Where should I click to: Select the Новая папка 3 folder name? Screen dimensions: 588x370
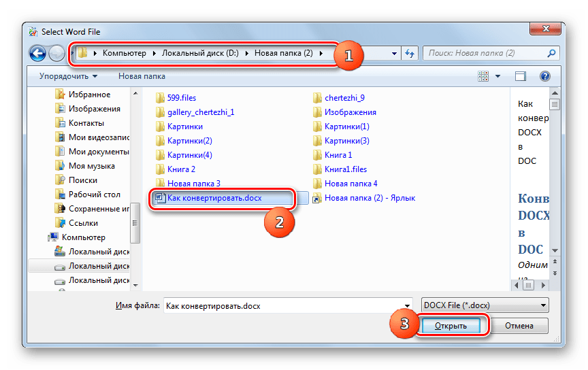coord(194,184)
